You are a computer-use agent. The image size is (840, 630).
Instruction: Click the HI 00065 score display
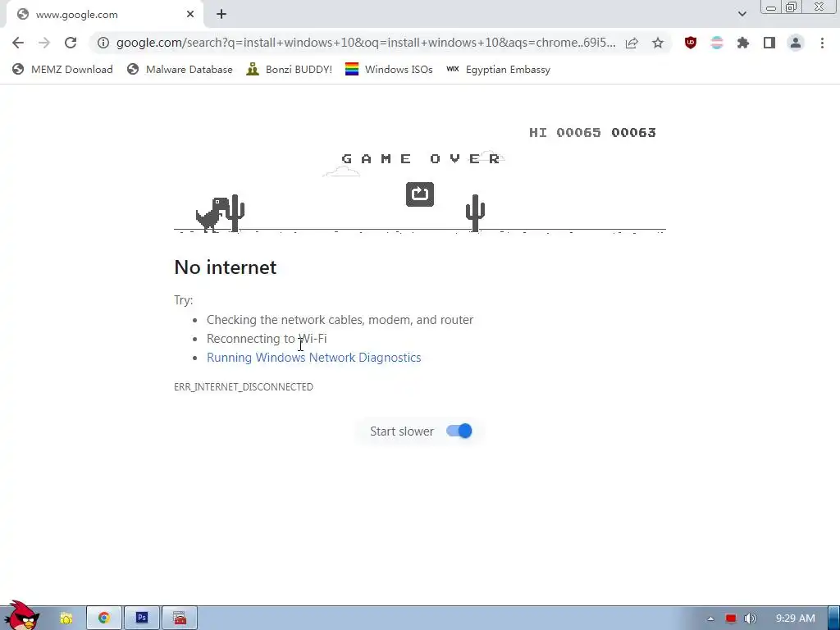[x=565, y=132]
